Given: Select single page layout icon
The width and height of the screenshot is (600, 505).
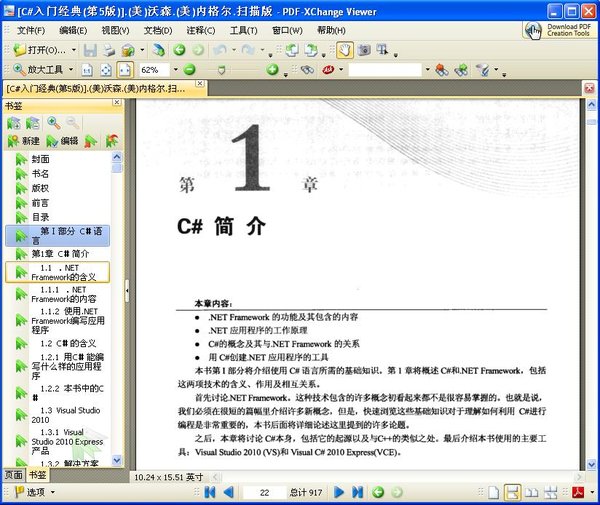Looking at the screenshot, I should click(494, 492).
